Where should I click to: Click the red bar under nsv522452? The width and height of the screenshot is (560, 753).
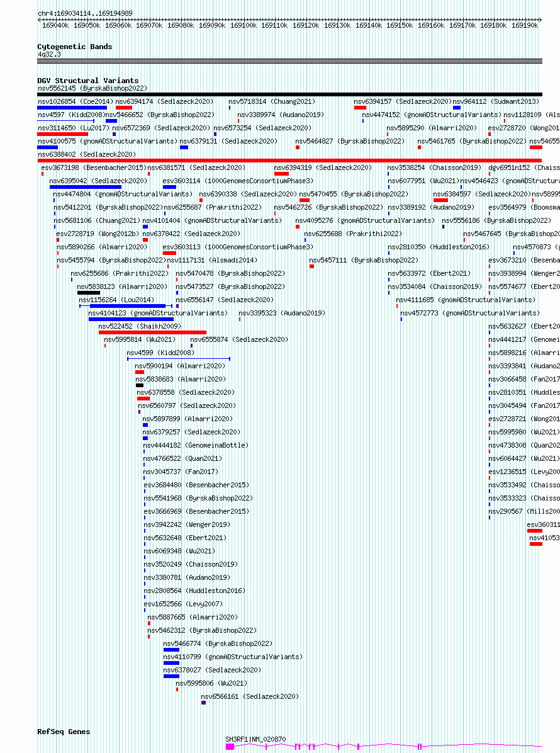click(153, 332)
